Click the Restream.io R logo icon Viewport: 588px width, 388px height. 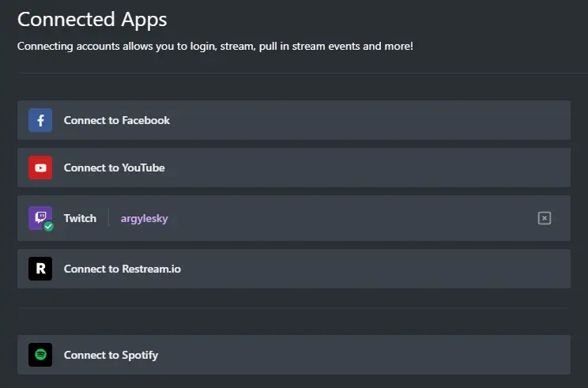point(40,269)
